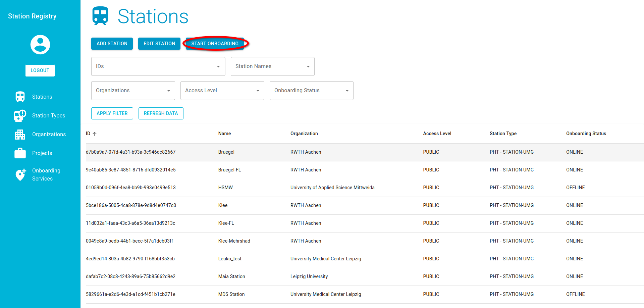Click the ID column sort arrow
Viewport: 644px width, 308px height.
pyautogui.click(x=95, y=134)
